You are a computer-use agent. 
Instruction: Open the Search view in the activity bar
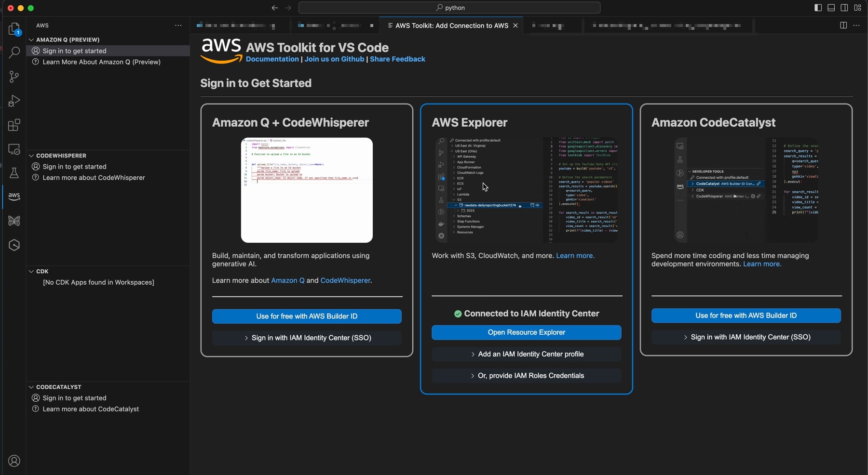pyautogui.click(x=14, y=53)
